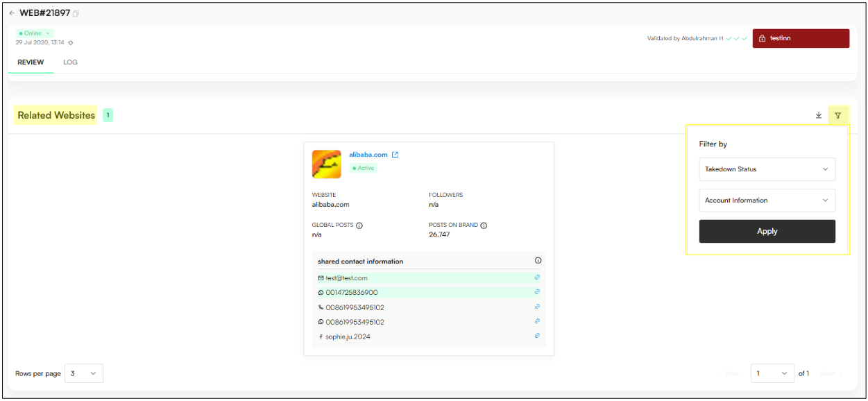The height and width of the screenshot is (401, 868).
Task: Click the refresh icon next to the date
Action: [x=71, y=43]
